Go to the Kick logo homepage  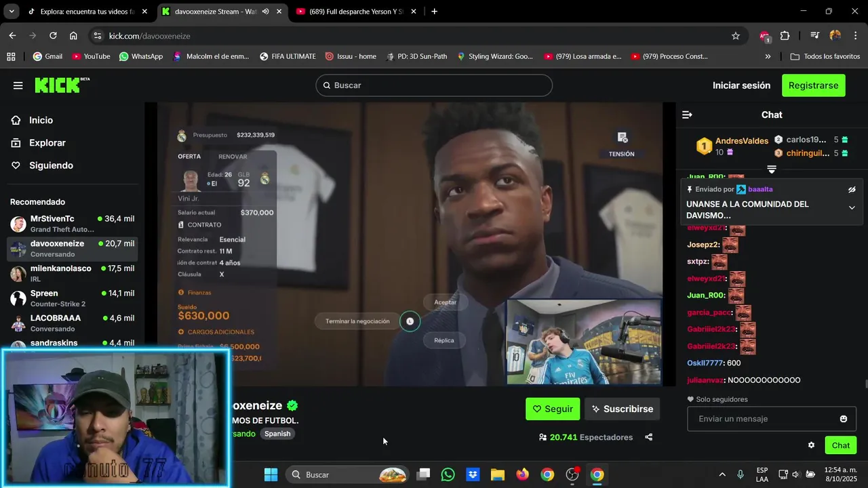pyautogui.click(x=62, y=85)
